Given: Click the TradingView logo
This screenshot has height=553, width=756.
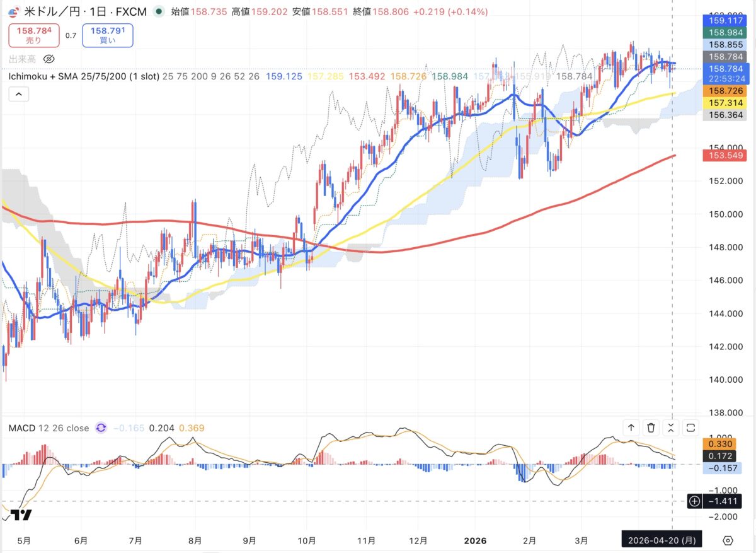Looking at the screenshot, I should pos(21,515).
